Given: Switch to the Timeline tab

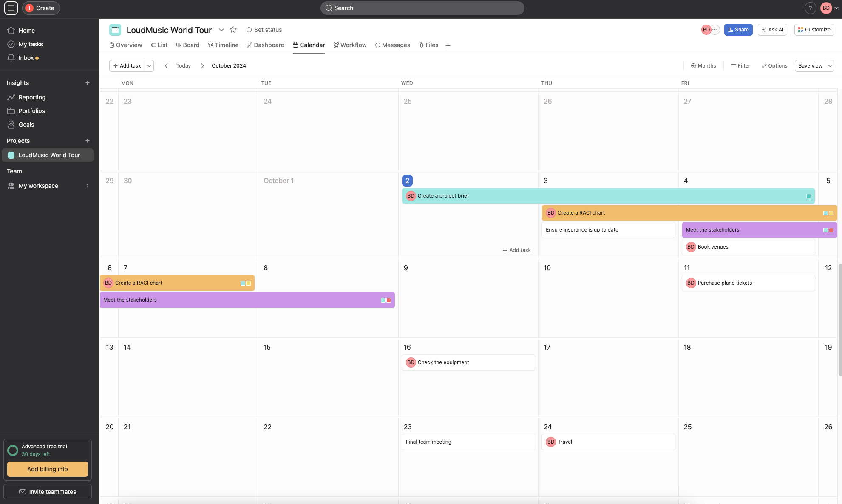Looking at the screenshot, I should [224, 45].
